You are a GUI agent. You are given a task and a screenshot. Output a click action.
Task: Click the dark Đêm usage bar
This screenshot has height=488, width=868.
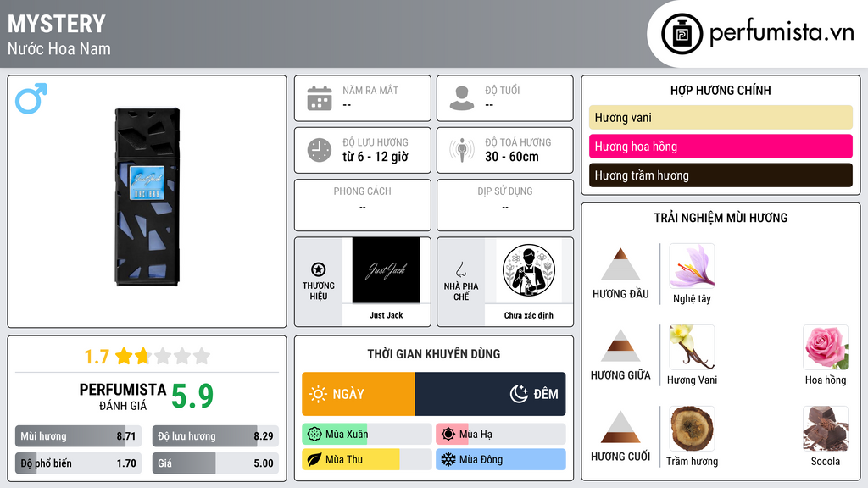click(491, 394)
